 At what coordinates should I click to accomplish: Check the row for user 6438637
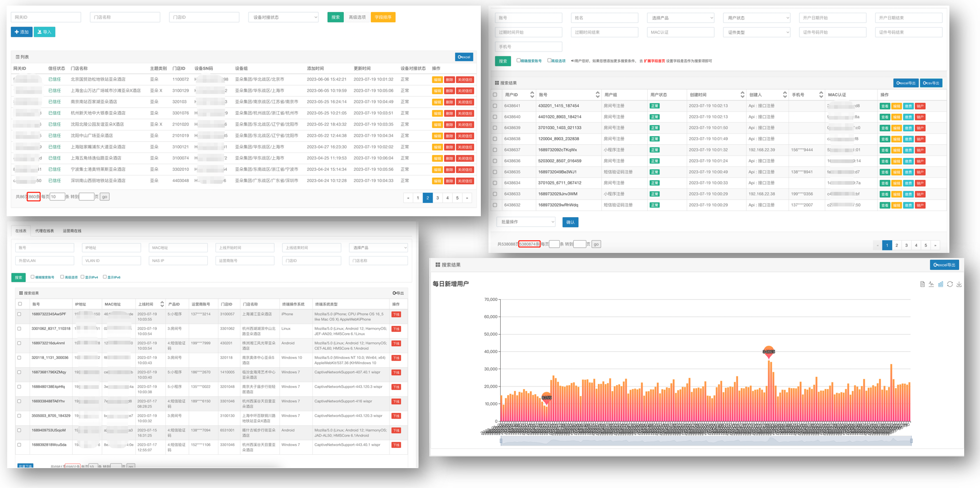[x=495, y=150]
